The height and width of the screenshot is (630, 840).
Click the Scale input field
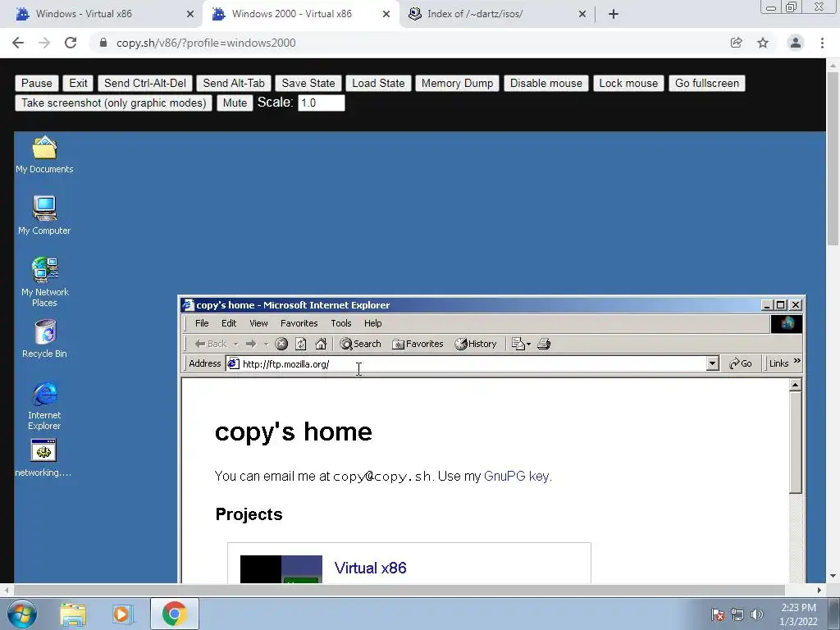tap(321, 103)
